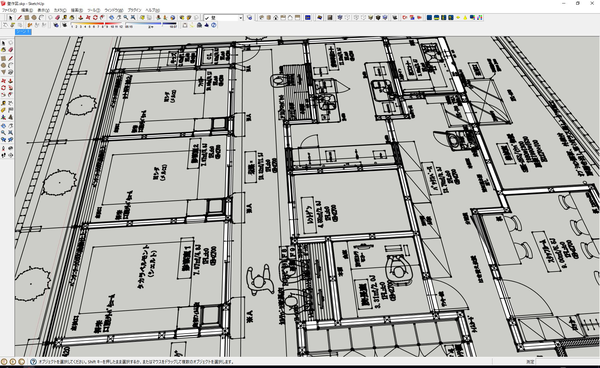Switch to the scene tab
The image size is (600, 368).
tap(23, 32)
